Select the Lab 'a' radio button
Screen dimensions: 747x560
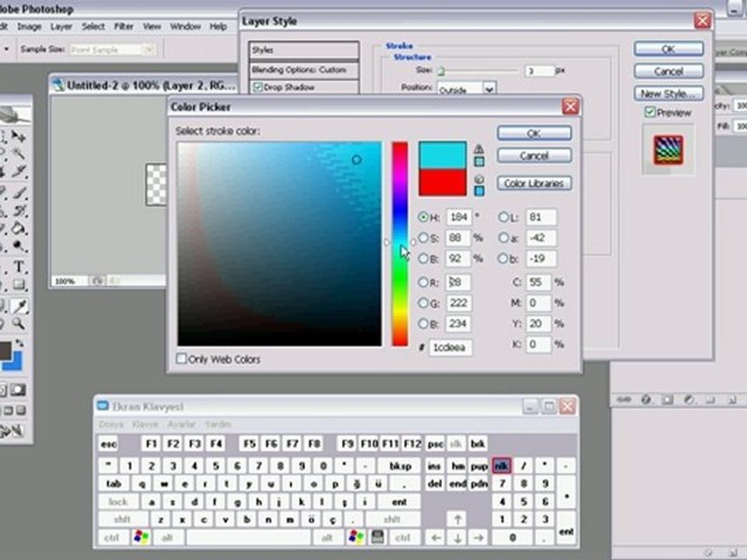pyautogui.click(x=503, y=237)
